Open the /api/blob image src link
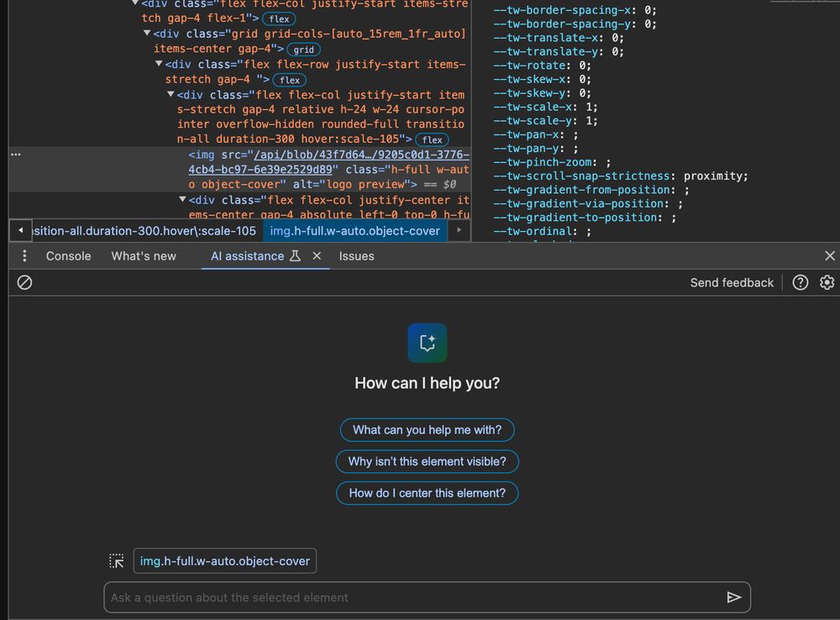The width and height of the screenshot is (840, 620). (x=329, y=162)
